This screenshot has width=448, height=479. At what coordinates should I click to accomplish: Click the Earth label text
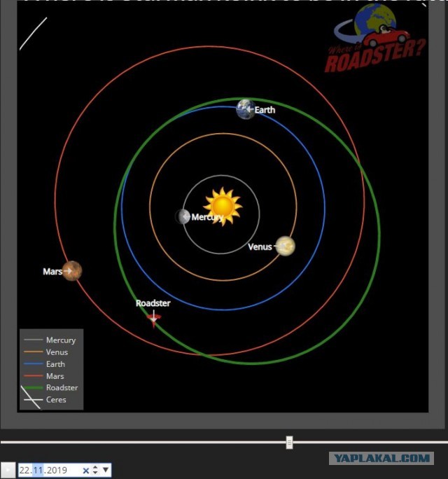265,110
